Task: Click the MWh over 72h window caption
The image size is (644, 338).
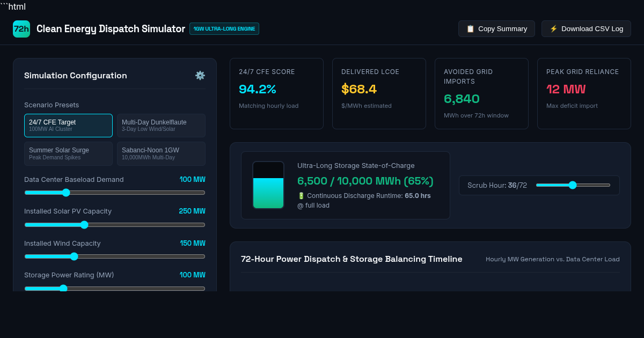Action: click(476, 115)
